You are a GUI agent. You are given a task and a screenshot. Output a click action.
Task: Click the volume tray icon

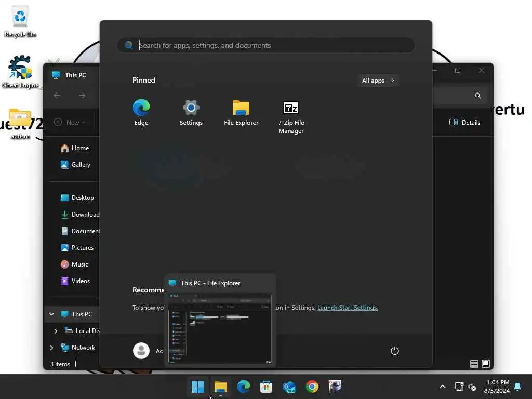point(472,387)
